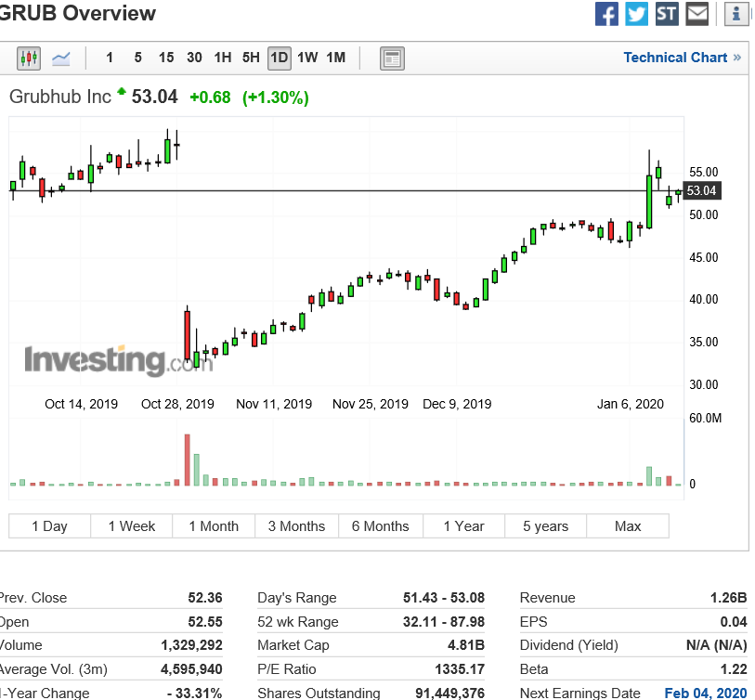Image resolution: width=755 pixels, height=700 pixels.
Task: Select the 1-Year Change value -33.31%
Action: (194, 693)
